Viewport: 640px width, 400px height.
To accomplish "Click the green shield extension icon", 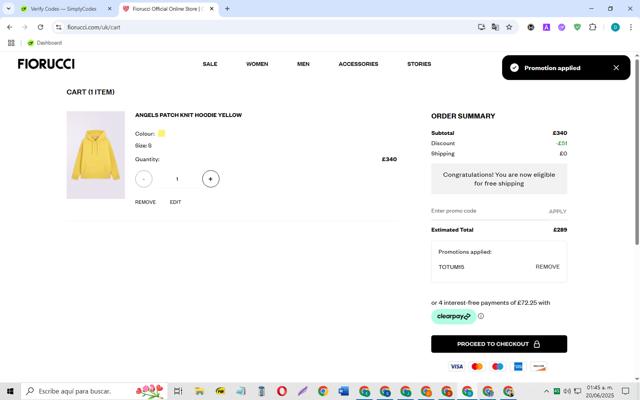I will point(577,27).
